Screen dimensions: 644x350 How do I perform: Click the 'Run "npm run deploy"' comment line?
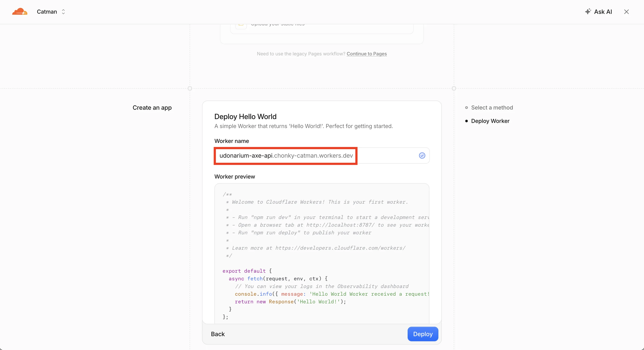click(298, 233)
